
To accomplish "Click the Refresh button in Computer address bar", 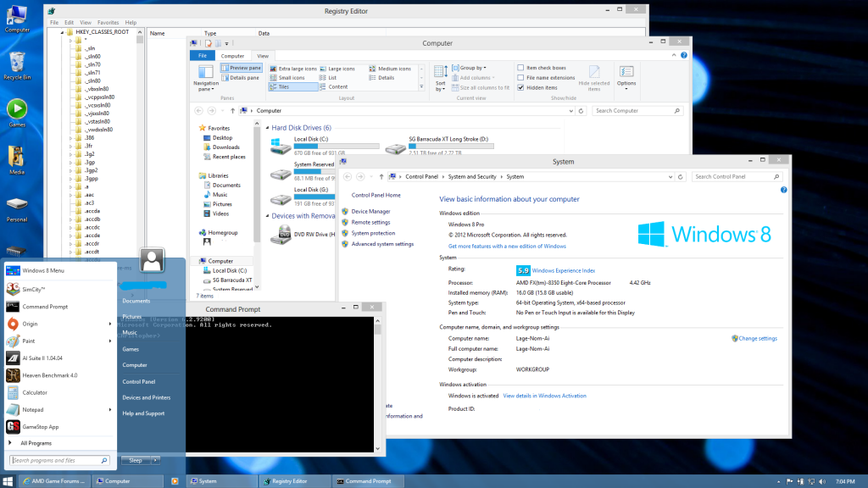I will pyautogui.click(x=581, y=111).
